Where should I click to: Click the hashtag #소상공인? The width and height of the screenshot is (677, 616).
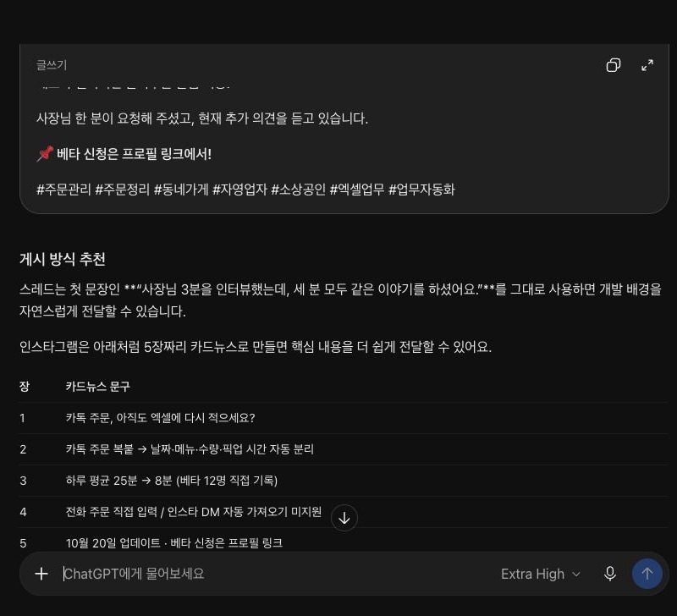coord(298,190)
